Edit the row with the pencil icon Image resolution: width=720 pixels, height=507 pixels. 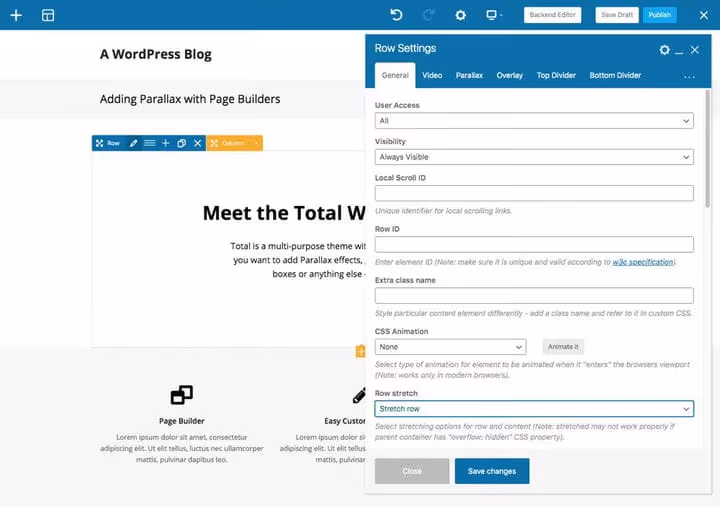133,143
